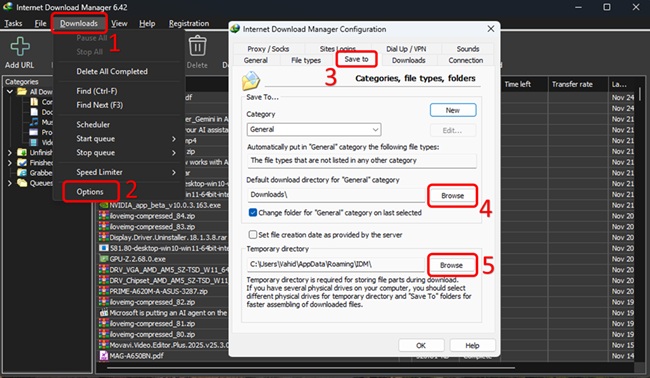Enable Change folder on last selected checkbox
Viewport: 650px width, 378px height.
(252, 213)
